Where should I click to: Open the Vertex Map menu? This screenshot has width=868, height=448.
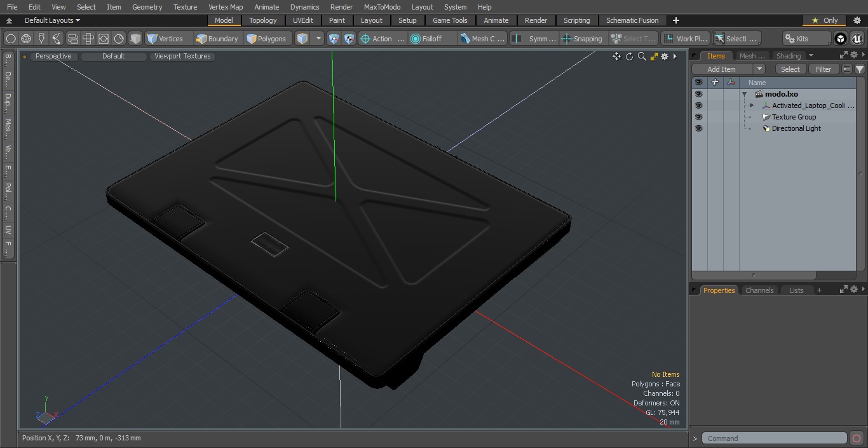pyautogui.click(x=226, y=7)
